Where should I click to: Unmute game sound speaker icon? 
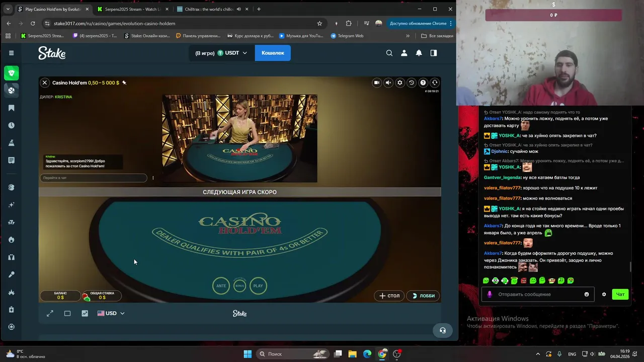(388, 82)
